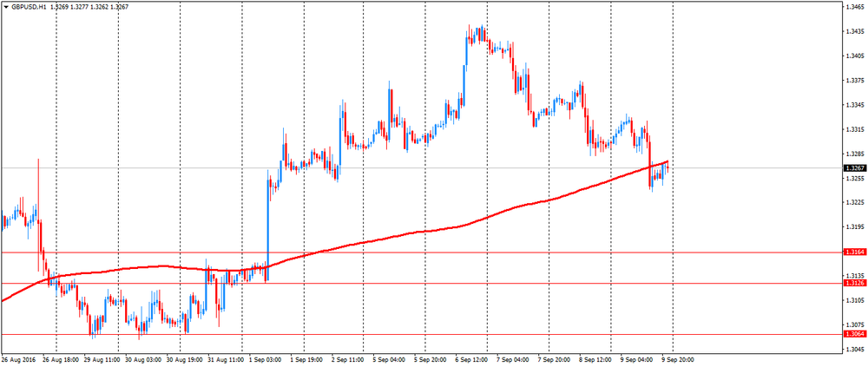Screen dimensions: 868x367
Task: Click the 31 Aug 11:00 time label
Action: coord(226,359)
